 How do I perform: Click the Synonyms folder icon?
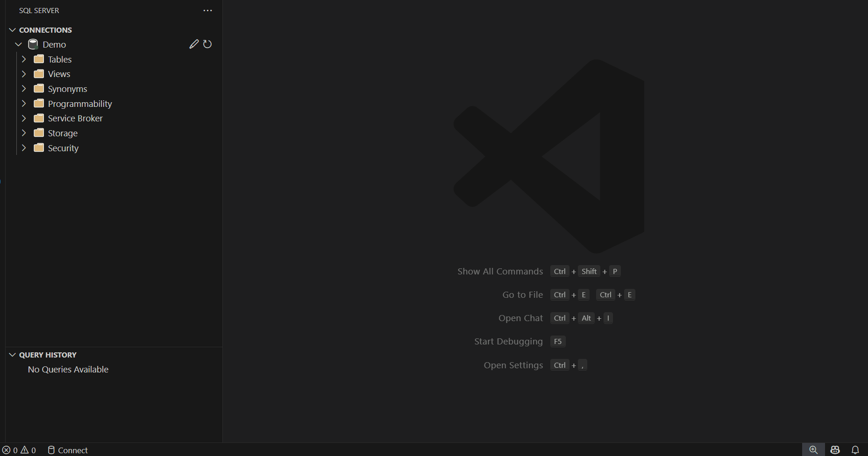click(39, 88)
